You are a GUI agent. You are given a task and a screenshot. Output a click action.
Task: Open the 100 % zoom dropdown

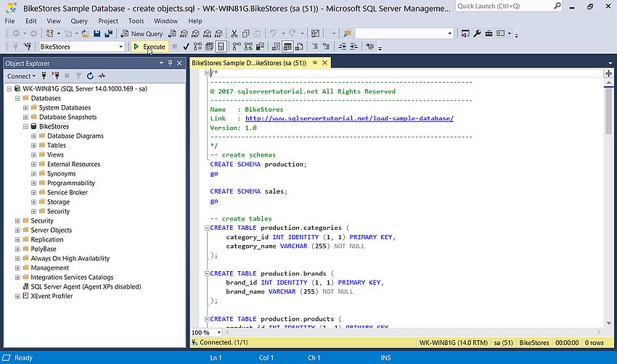pos(219,333)
